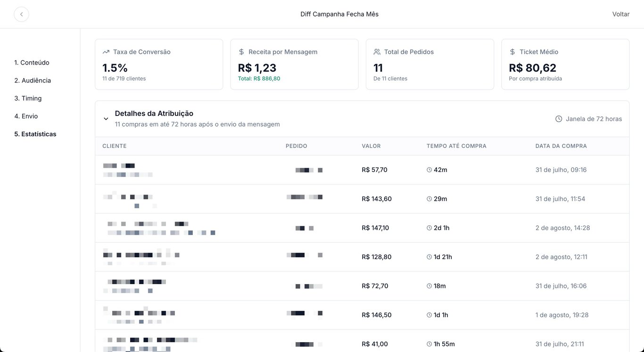Click the Cliente column header
644x352 pixels.
pyautogui.click(x=115, y=146)
